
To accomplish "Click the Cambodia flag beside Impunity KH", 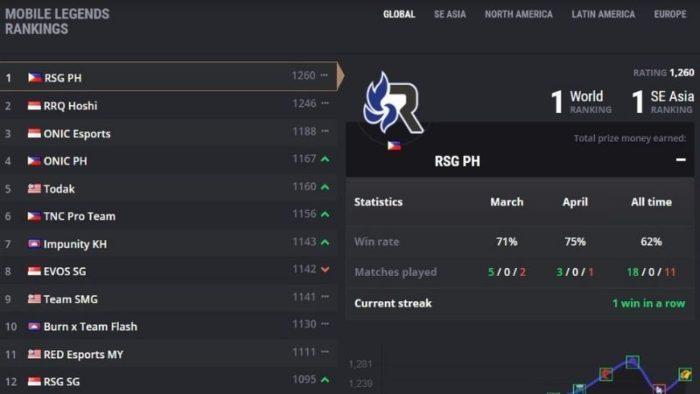I will point(34,244).
